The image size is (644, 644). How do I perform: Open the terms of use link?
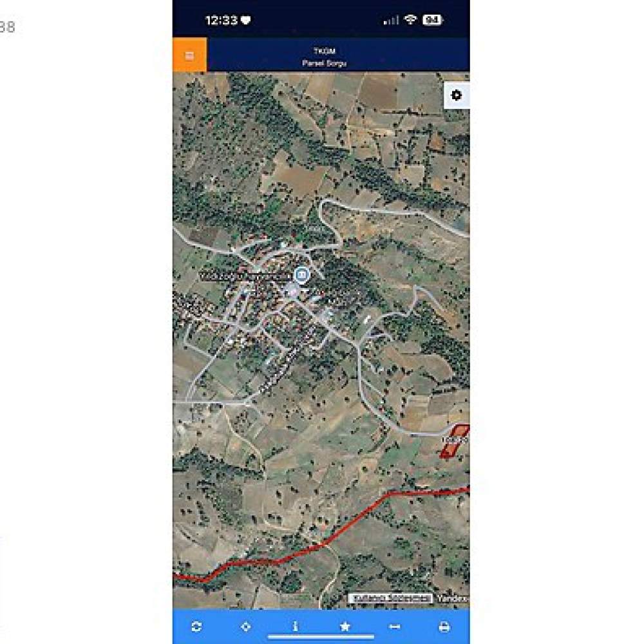point(391,598)
